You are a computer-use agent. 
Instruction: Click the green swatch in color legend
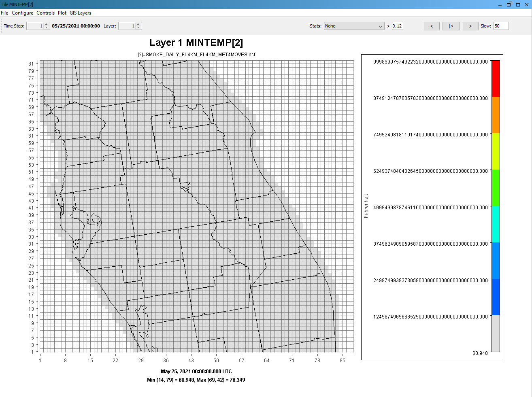(x=495, y=188)
